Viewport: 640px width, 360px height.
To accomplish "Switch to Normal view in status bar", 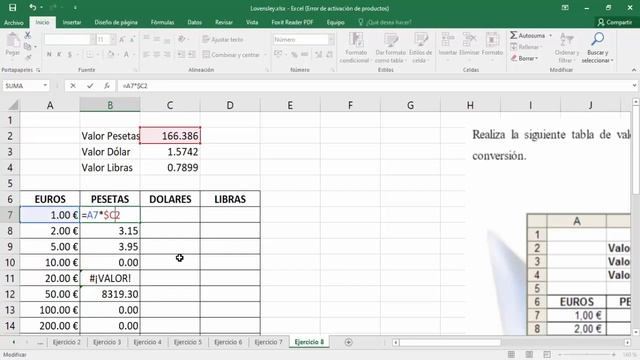I will point(511,355).
